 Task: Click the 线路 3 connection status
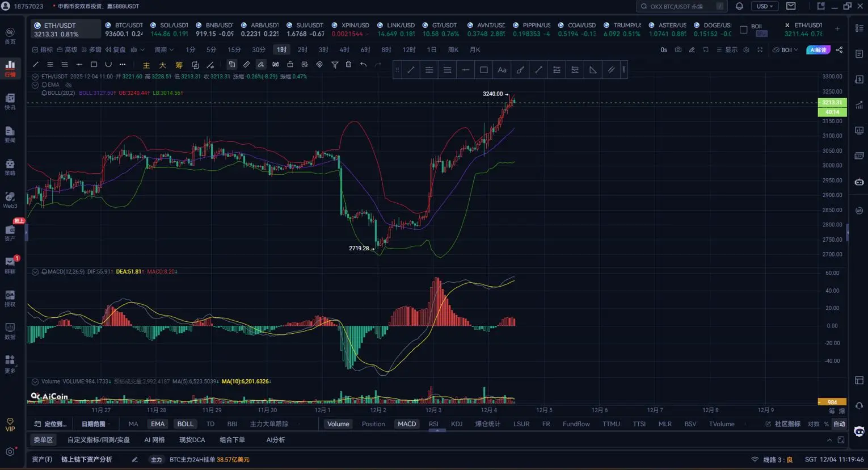[x=772, y=460]
